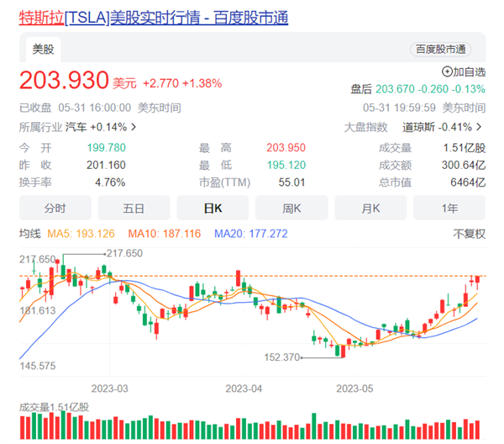Click the MA20 moving average legend

tap(250, 234)
